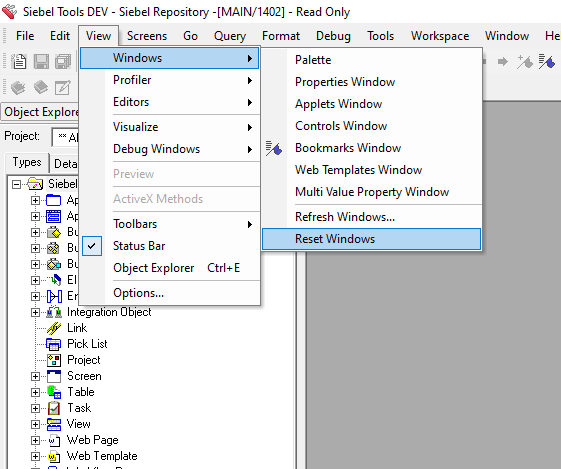Open the Debug Windows submenu
Viewport: 561px width, 469px height.
pos(170,149)
